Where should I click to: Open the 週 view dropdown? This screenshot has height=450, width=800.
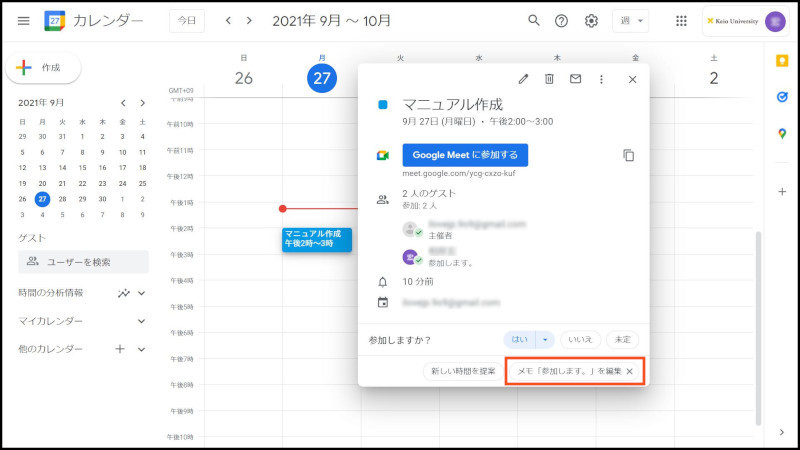630,21
